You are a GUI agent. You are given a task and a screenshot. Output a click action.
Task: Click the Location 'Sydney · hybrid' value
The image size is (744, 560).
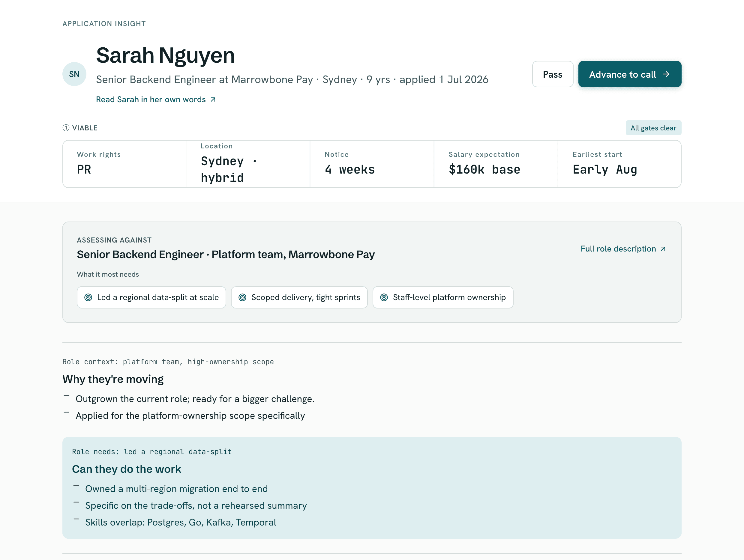(229, 169)
